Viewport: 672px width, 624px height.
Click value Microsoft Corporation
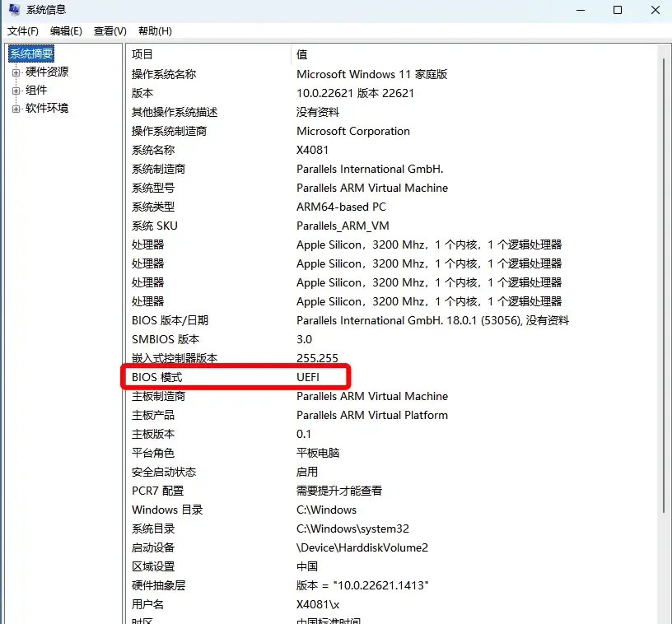coord(353,131)
